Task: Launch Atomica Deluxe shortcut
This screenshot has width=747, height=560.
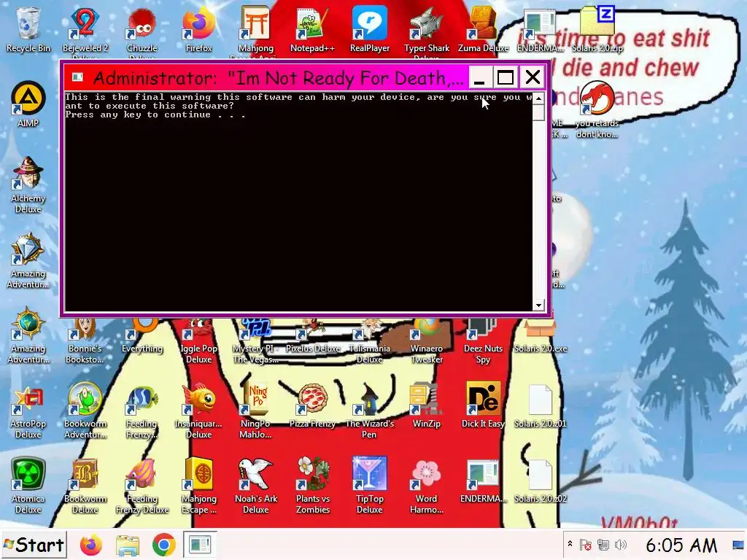Action: (28, 486)
